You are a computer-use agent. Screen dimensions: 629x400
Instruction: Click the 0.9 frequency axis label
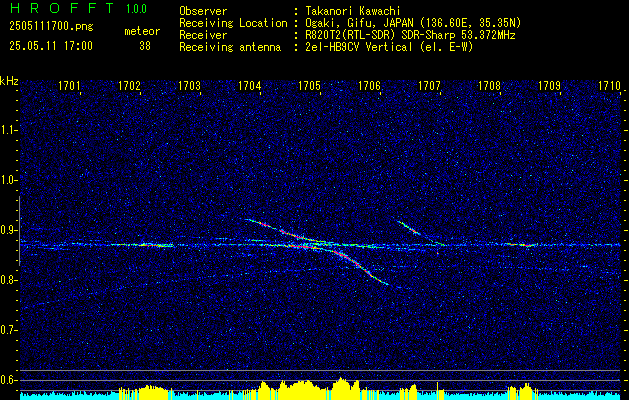coord(8,230)
